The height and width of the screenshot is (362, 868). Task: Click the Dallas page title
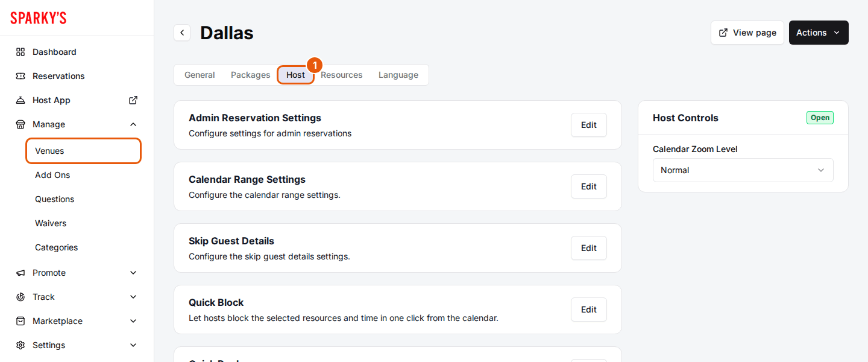coord(227,33)
